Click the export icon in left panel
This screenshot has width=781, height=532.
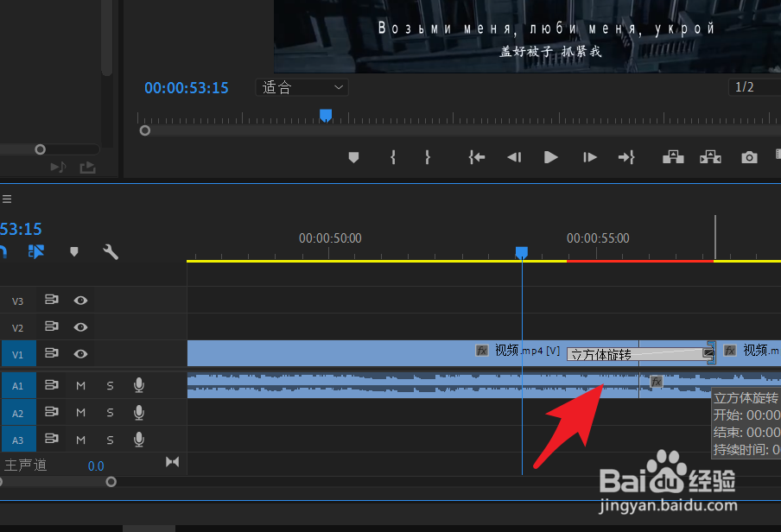coord(87,168)
